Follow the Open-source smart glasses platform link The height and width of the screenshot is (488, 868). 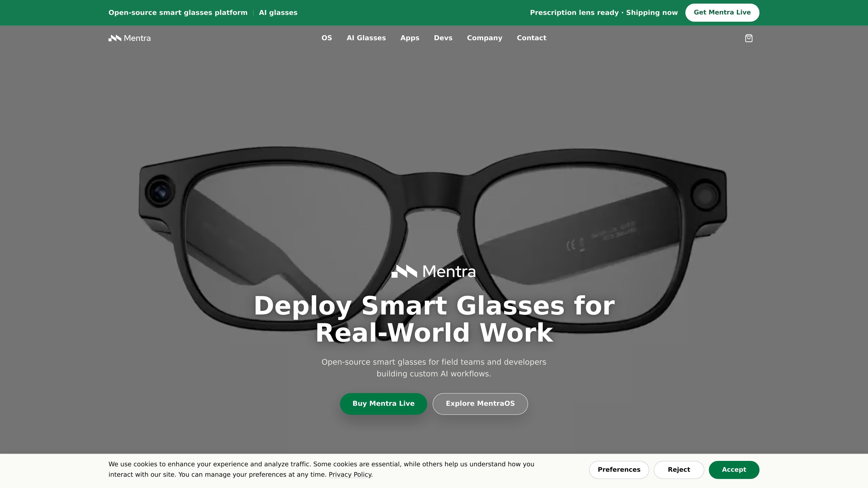click(x=178, y=13)
